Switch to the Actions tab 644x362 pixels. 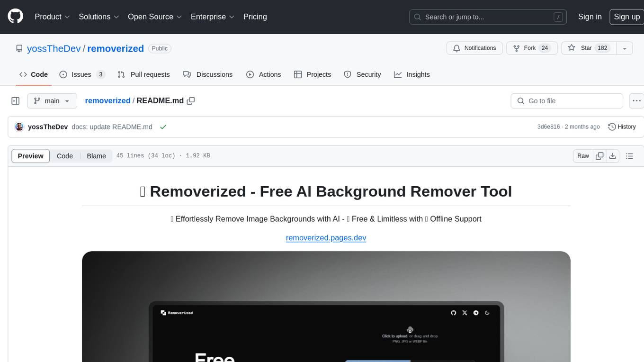tap(264, 74)
